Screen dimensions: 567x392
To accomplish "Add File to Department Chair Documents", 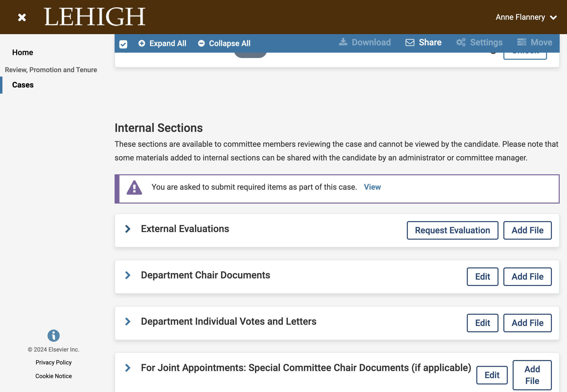I will point(528,277).
